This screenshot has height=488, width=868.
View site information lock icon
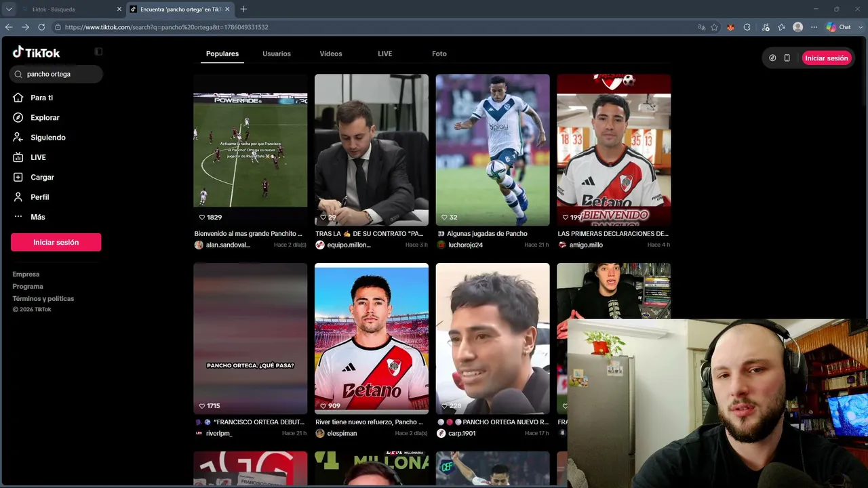pos(58,27)
